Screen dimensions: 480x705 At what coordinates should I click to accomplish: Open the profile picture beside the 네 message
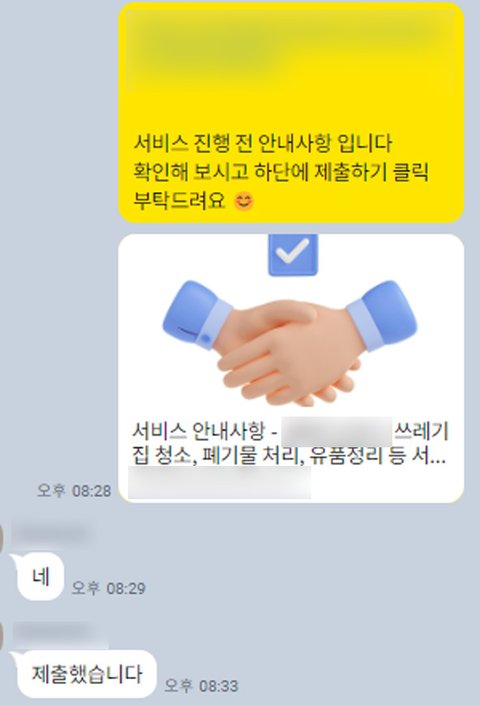click(2, 537)
